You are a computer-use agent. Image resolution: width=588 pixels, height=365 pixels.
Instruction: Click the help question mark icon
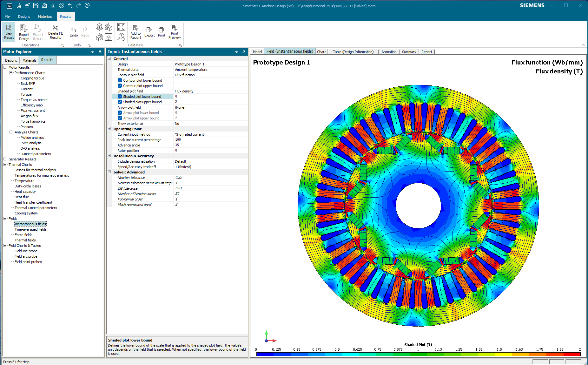click(87, 5)
